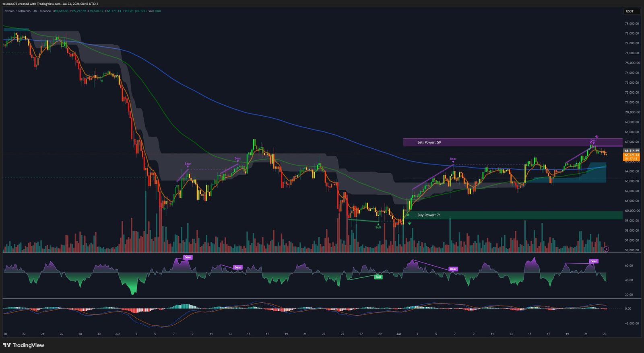Click the low price L65,570.12
This screenshot has width=644, height=353.
click(95, 11)
